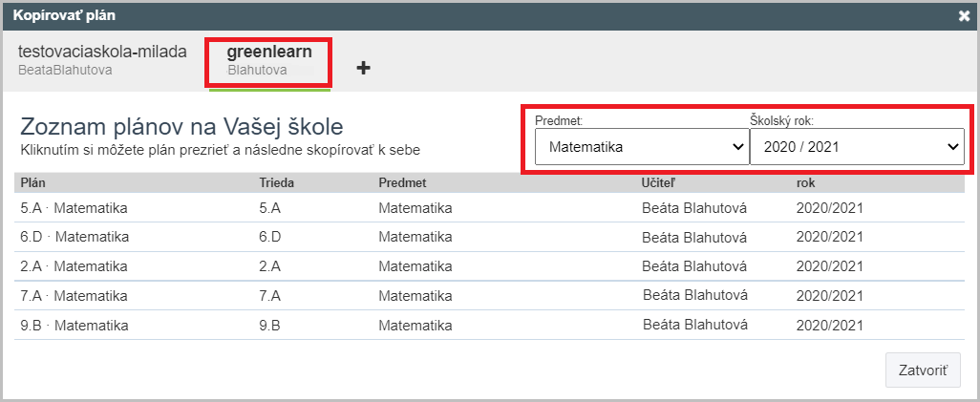The image size is (980, 402).
Task: Open the Školský rok dropdown
Action: click(x=856, y=147)
